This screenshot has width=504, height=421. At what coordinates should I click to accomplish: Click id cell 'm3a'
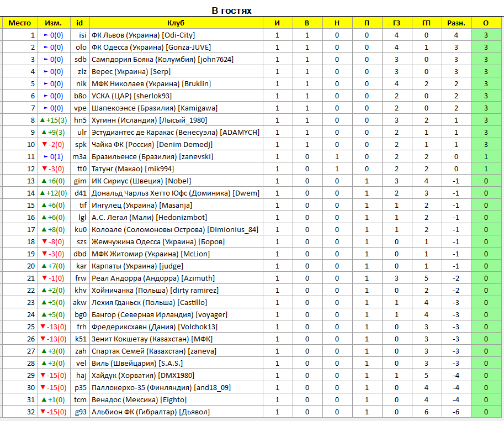coord(79,156)
